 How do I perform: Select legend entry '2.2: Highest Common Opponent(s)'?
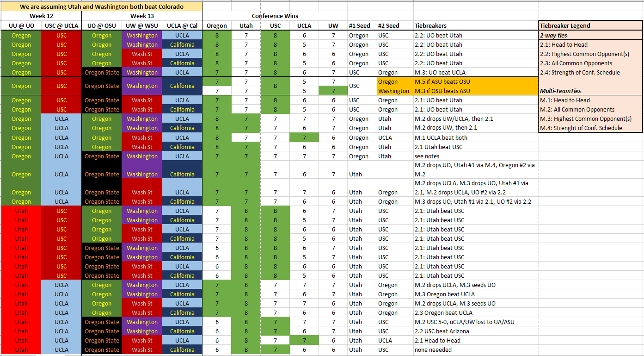click(x=590, y=54)
